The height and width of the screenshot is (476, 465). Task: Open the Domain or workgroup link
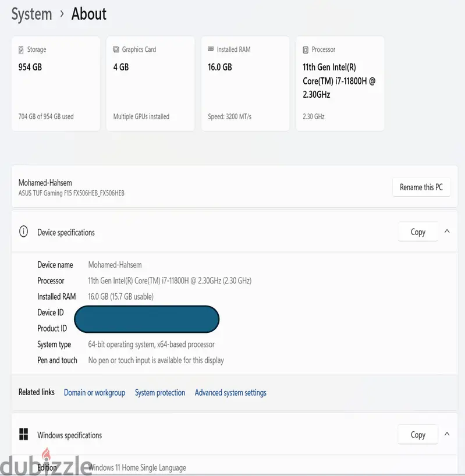point(94,393)
